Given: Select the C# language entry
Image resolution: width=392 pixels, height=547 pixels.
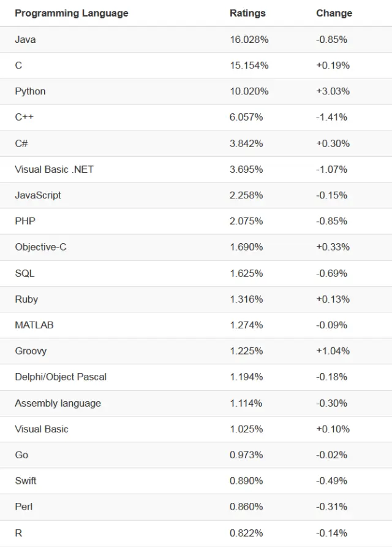Looking at the screenshot, I should click(21, 143).
